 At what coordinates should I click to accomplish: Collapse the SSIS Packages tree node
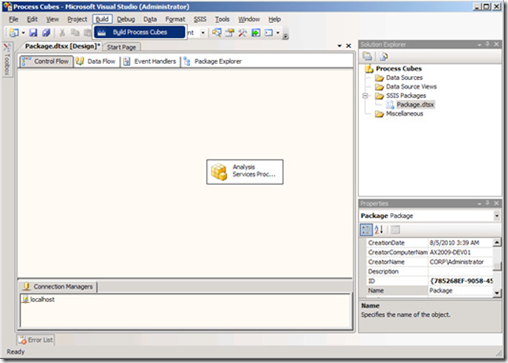pos(365,96)
